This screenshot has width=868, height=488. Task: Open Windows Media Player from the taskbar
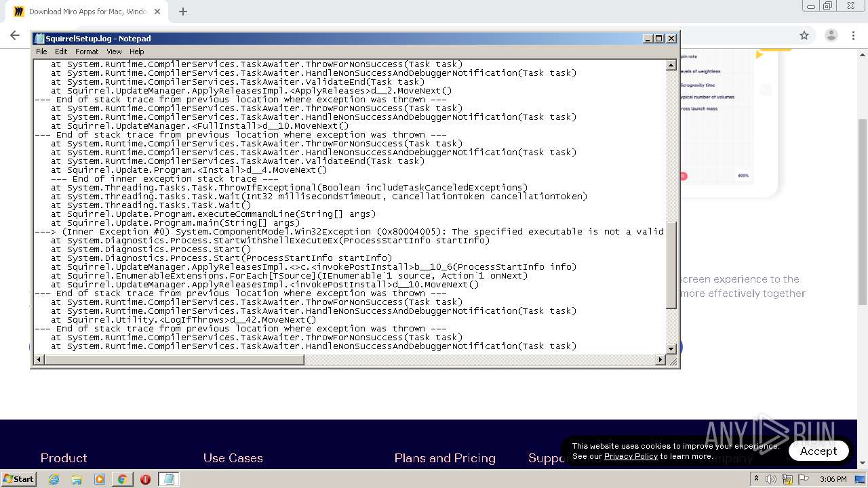click(100, 479)
